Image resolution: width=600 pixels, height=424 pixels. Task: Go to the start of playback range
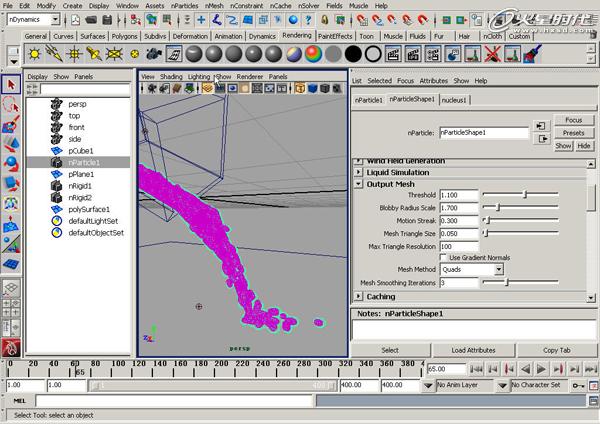476,369
